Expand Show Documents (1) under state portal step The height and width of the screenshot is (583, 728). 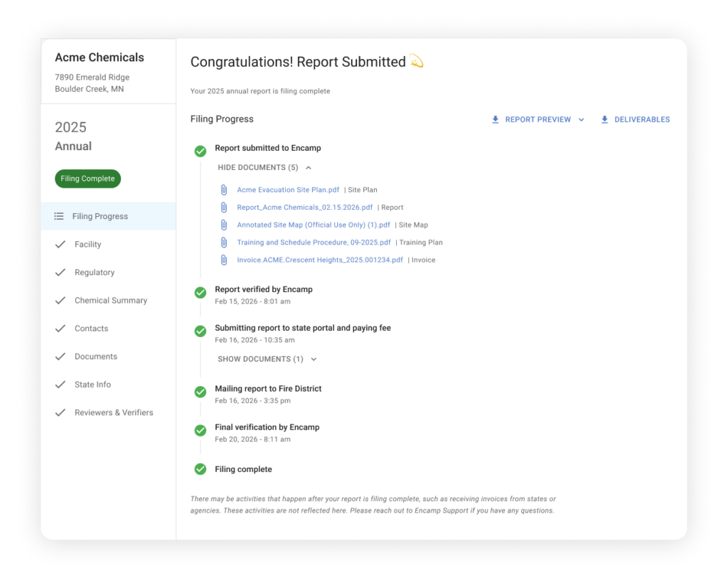tap(267, 359)
